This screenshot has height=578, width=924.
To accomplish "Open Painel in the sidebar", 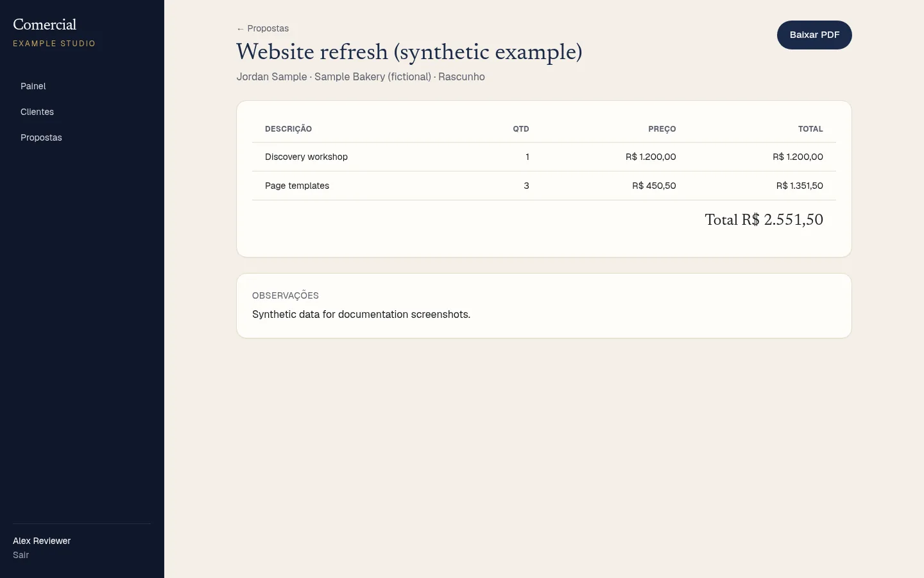I will point(33,86).
